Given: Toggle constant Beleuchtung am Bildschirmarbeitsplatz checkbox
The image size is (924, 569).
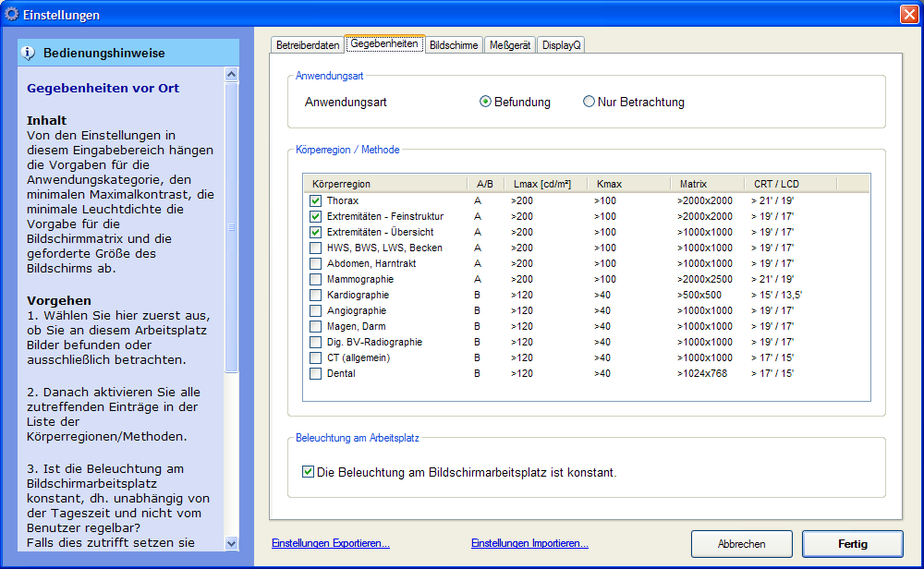Looking at the screenshot, I should (308, 472).
